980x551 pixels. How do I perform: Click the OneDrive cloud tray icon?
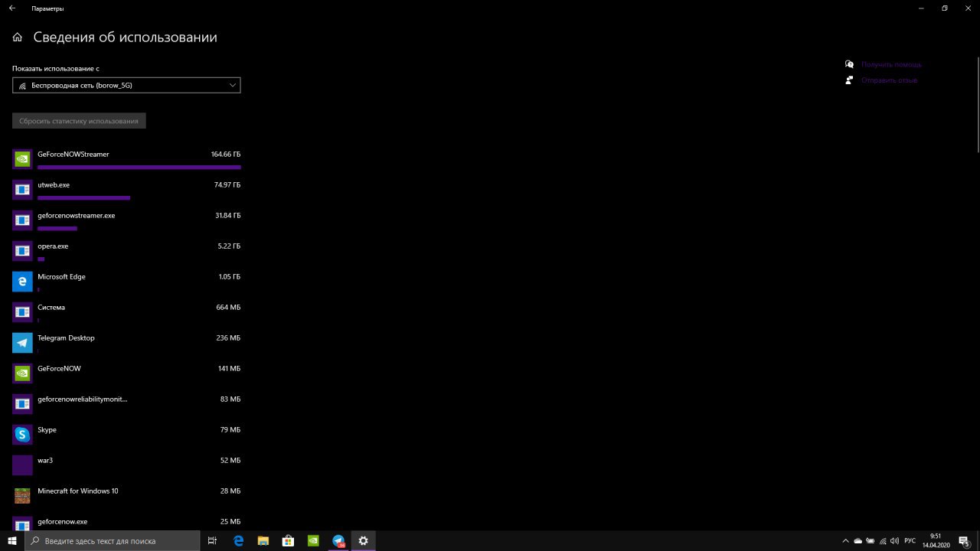(x=858, y=541)
